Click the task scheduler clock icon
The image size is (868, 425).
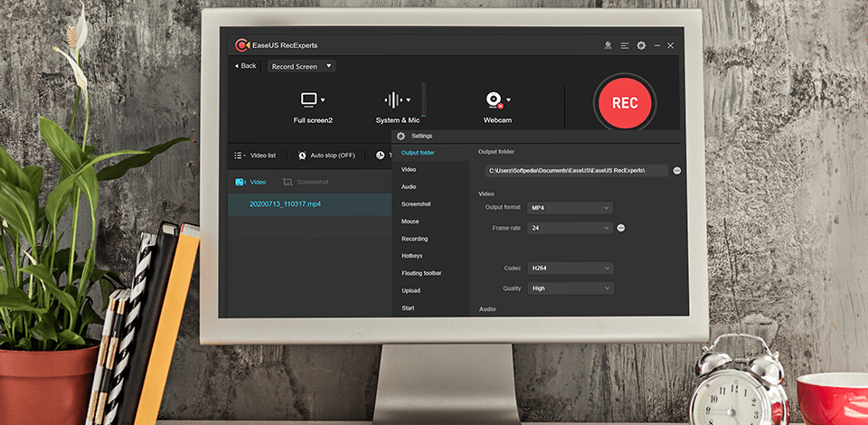[x=380, y=156]
